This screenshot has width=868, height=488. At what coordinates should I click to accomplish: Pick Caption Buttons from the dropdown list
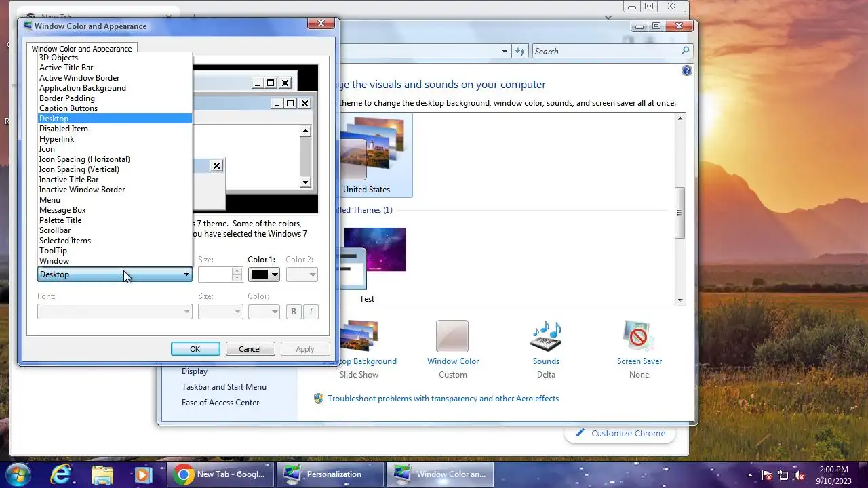115,108
